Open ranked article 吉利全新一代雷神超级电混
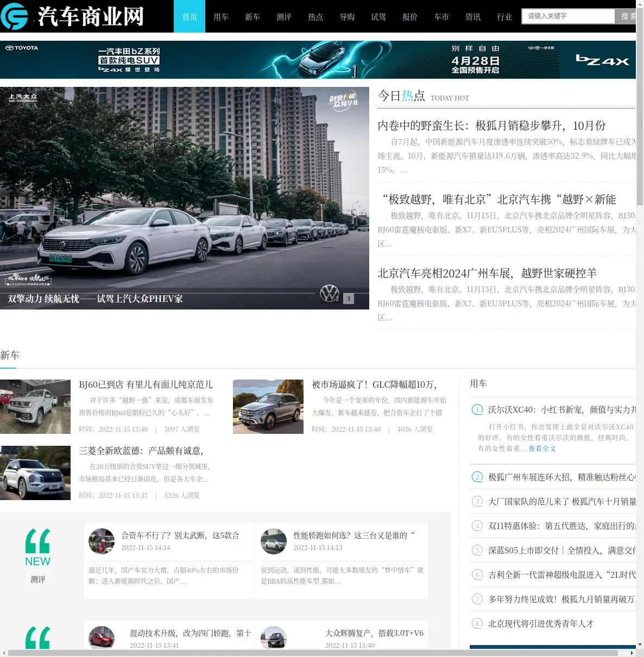Screen dimensions: 644x657 point(561,574)
